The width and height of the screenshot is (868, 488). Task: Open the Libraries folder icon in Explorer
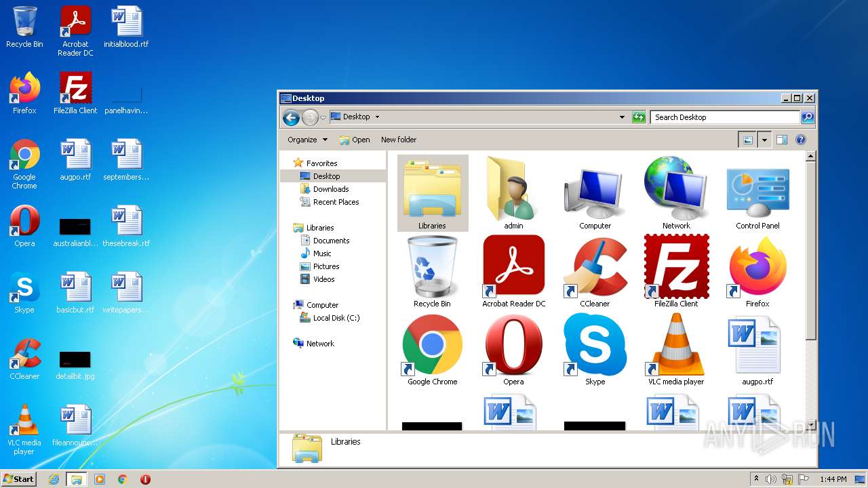pos(432,193)
